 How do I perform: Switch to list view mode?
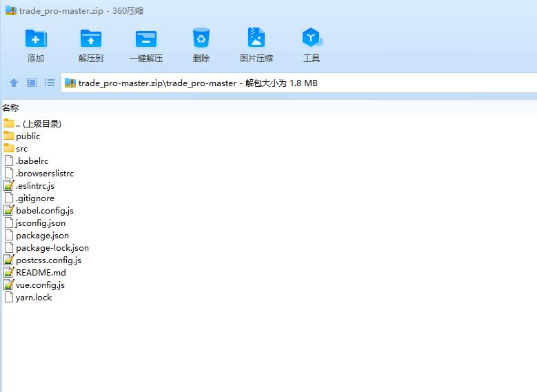50,83
